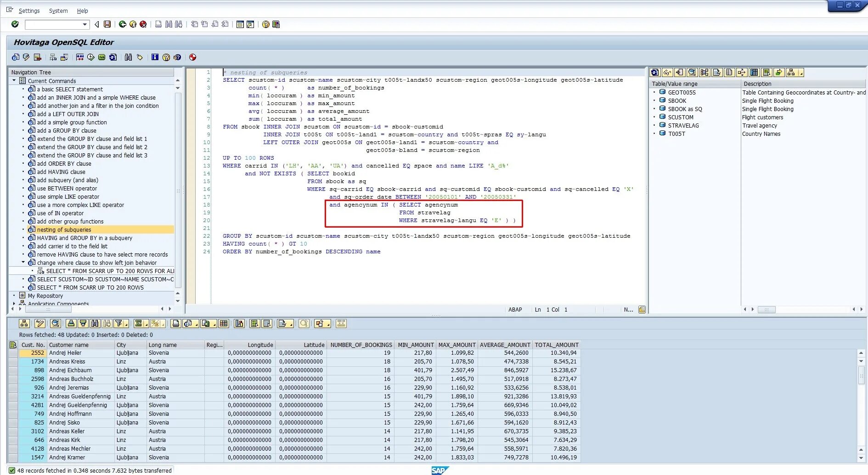This screenshot has width=868, height=475.
Task: Click customer number 2552 cell
Action: (32, 353)
